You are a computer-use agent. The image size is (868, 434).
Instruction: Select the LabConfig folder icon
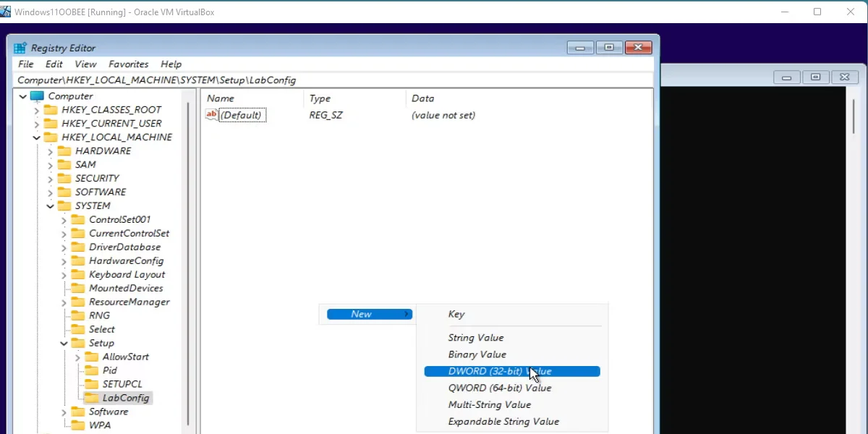[x=93, y=397]
